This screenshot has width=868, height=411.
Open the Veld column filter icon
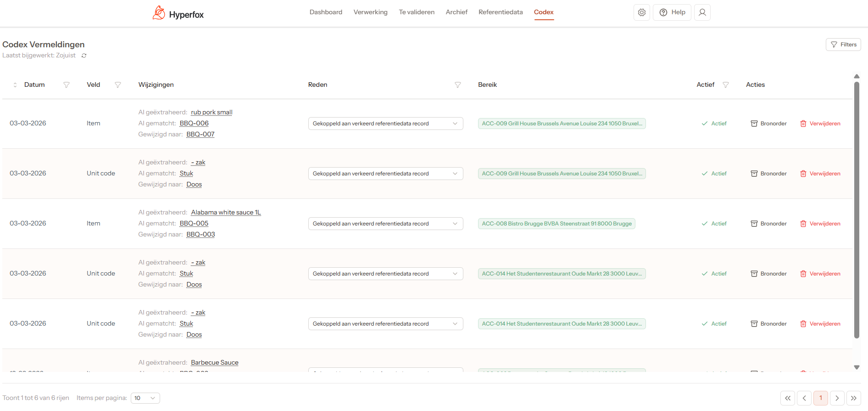118,85
